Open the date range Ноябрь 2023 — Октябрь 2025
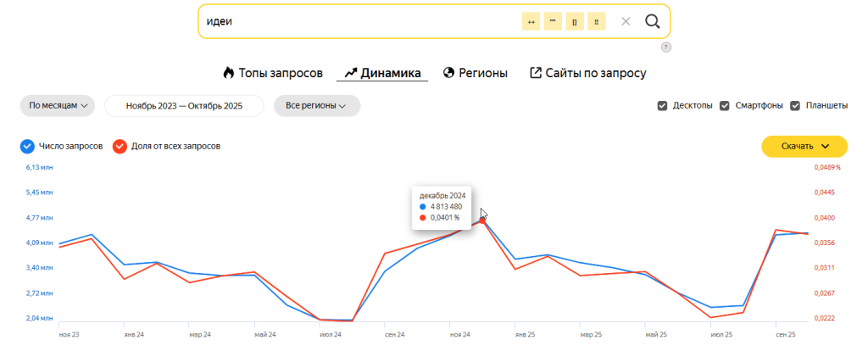 click(x=184, y=106)
